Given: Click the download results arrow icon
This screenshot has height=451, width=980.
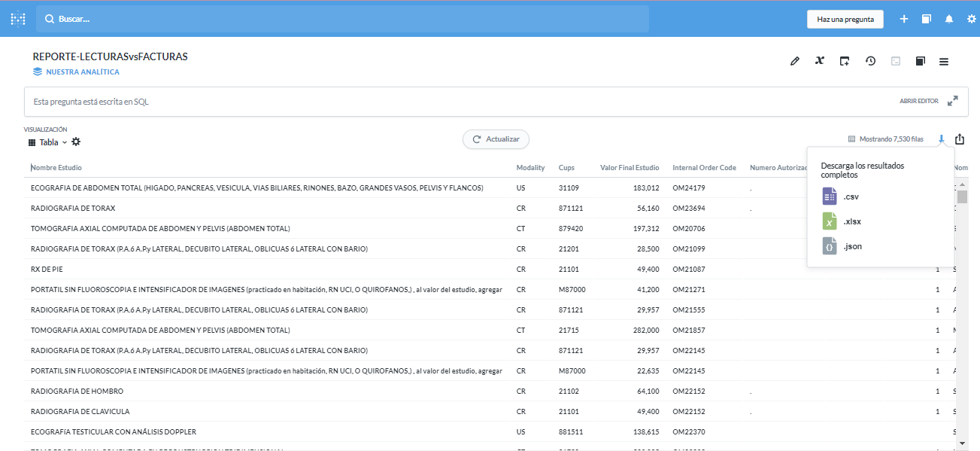Looking at the screenshot, I should 941,139.
